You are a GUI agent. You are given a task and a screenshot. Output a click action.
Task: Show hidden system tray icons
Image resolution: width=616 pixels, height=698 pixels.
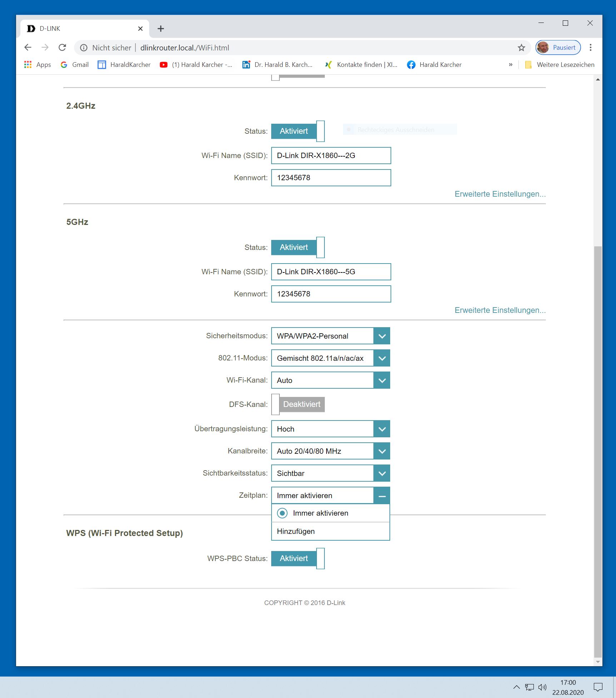[516, 687]
